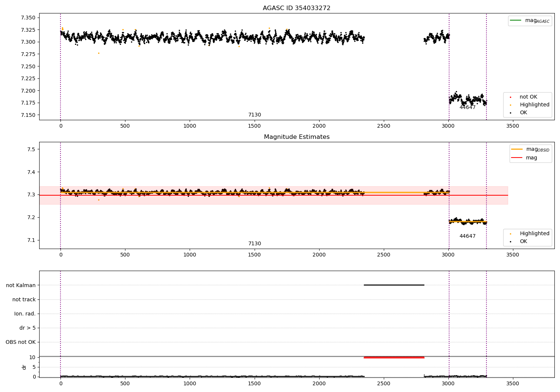Click the 'Magnitude Estimates' plot title
The width and height of the screenshot is (560, 392).
pyautogui.click(x=296, y=137)
